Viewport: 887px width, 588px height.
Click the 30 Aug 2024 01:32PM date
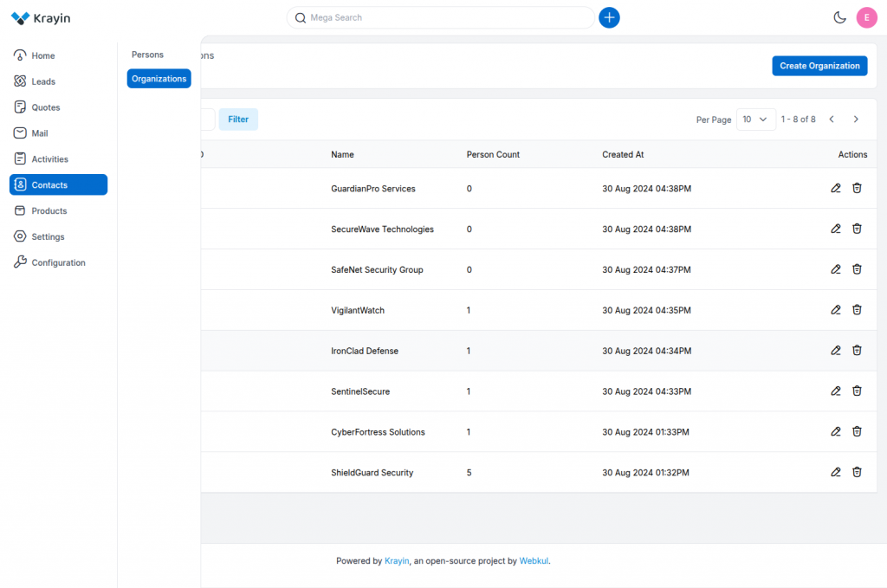[645, 473]
